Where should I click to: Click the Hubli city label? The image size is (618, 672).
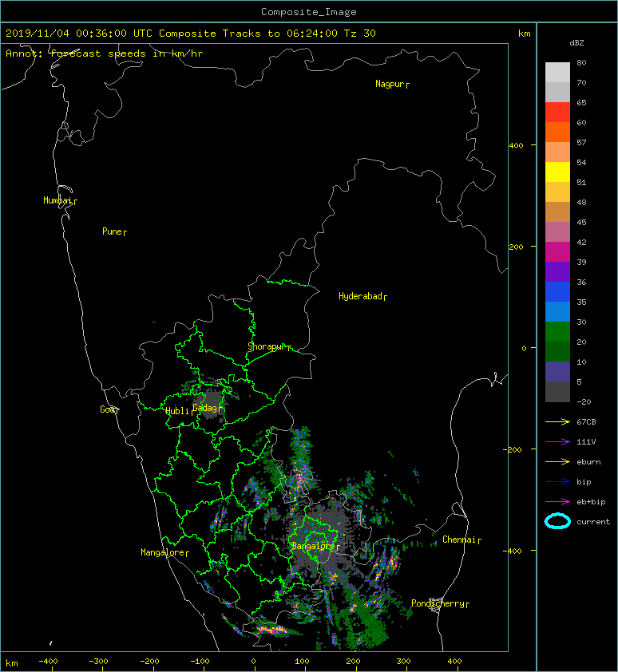pyautogui.click(x=180, y=411)
